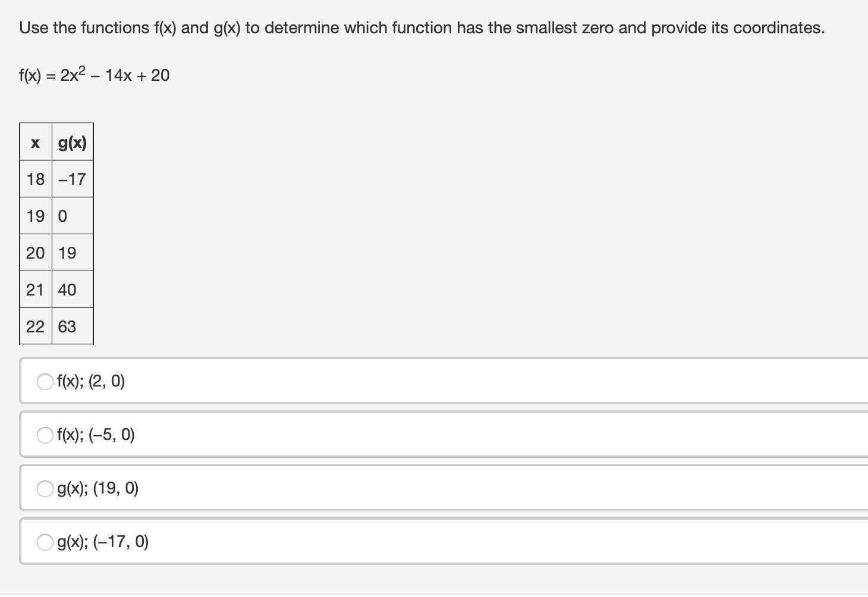
Task: Click the x column header cell
Action: pos(36,142)
